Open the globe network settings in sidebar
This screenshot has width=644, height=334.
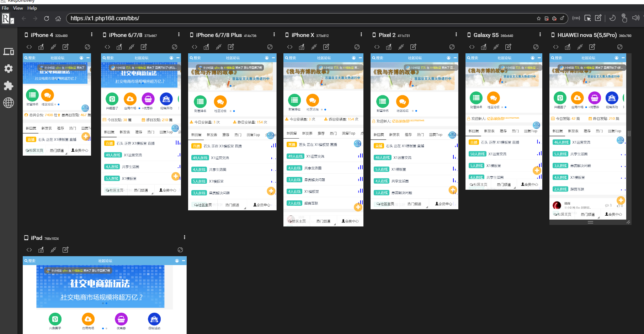pyautogui.click(x=9, y=103)
